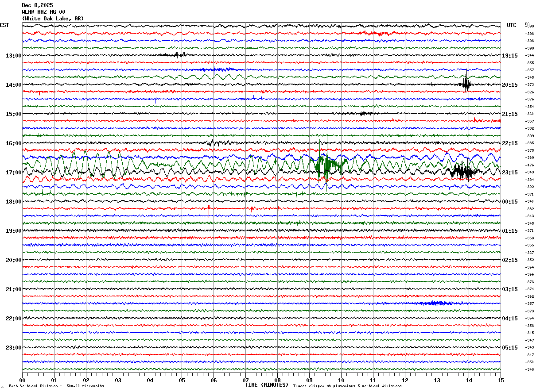Click the 01:15 UTC time label
The height and width of the screenshot is (392, 536).
coord(510,231)
